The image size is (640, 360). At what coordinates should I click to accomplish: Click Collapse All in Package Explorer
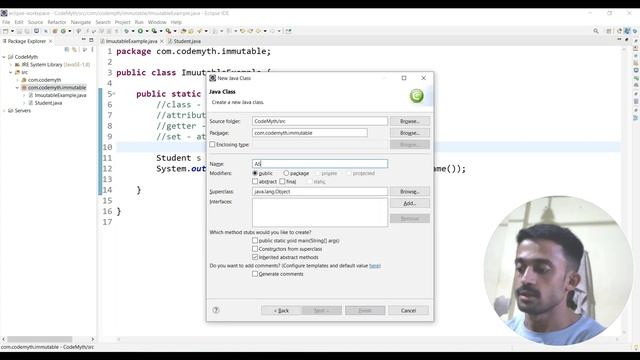tap(67, 49)
